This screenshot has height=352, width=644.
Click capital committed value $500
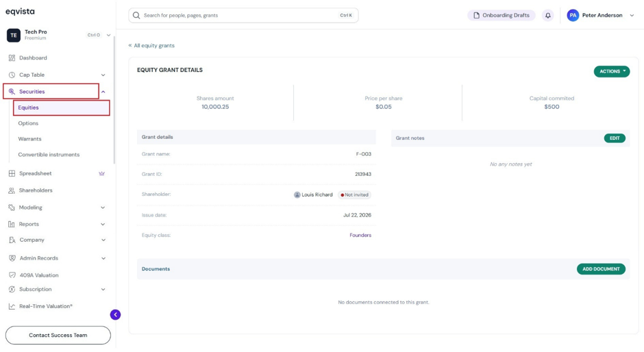click(x=552, y=107)
